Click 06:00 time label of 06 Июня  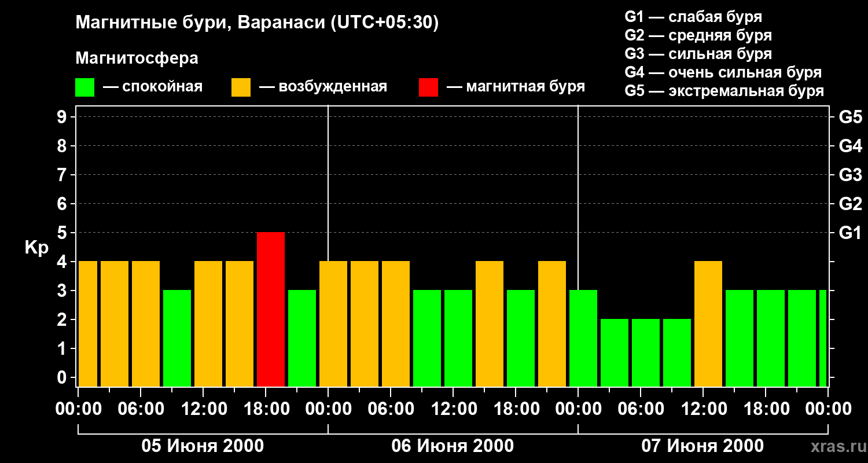(x=391, y=409)
